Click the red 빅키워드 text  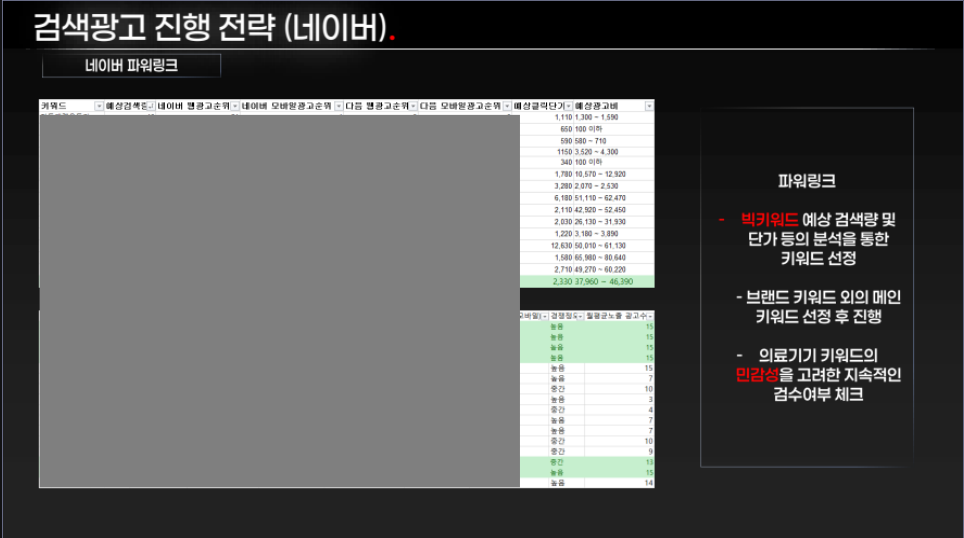click(769, 220)
